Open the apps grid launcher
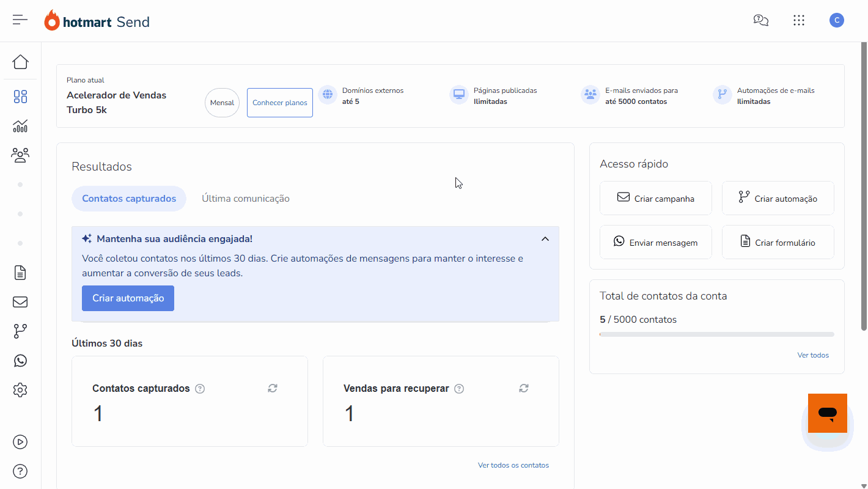 tap(798, 20)
